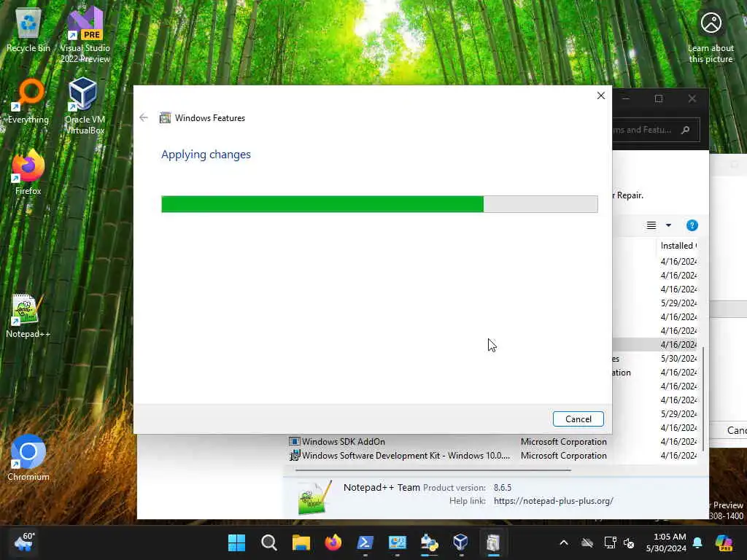Open the Firefox desktop shortcut
The width and height of the screenshot is (747, 560).
(28, 172)
